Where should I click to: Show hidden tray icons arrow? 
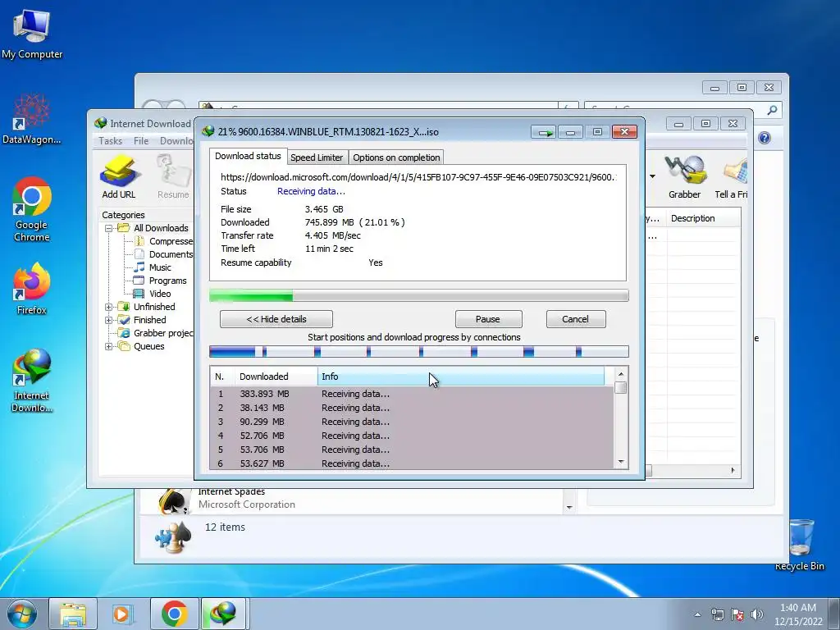point(697,614)
